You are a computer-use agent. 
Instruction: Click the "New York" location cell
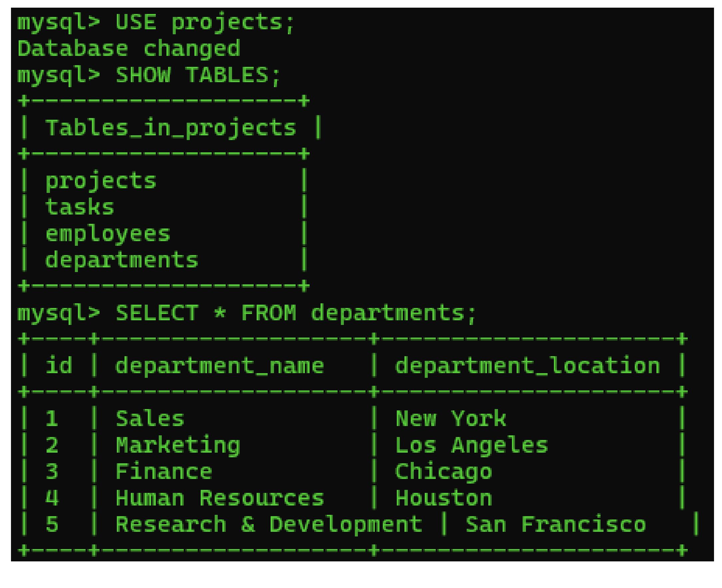coord(450,419)
